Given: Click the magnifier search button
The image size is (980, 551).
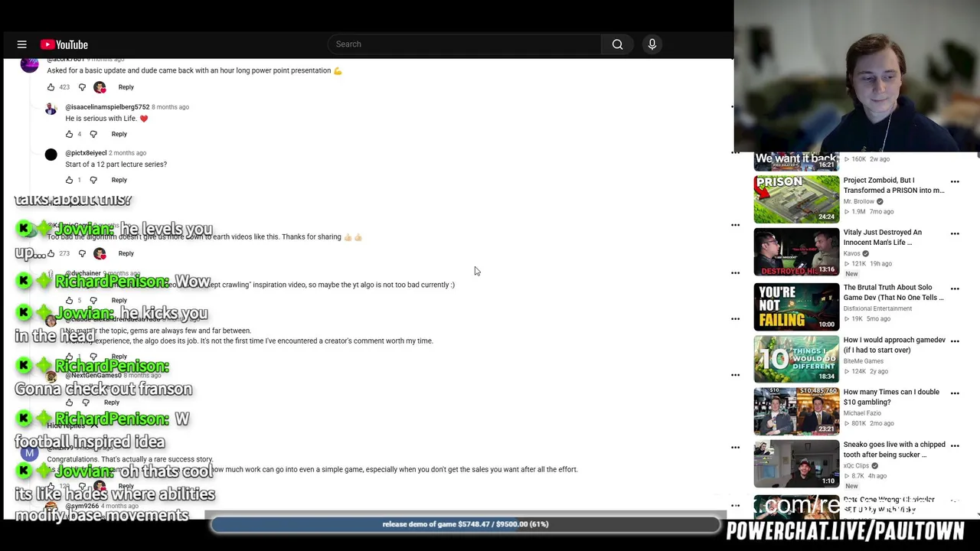Looking at the screenshot, I should [x=617, y=44].
